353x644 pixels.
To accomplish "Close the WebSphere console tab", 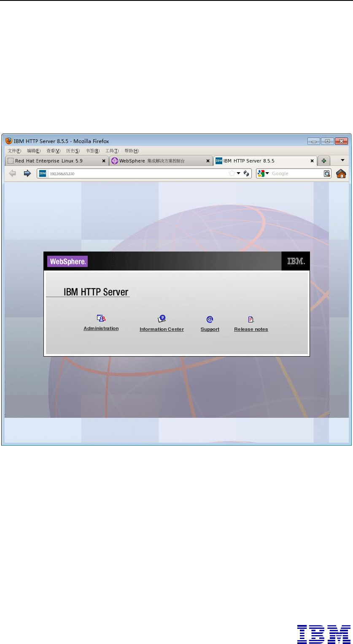I will [208, 161].
